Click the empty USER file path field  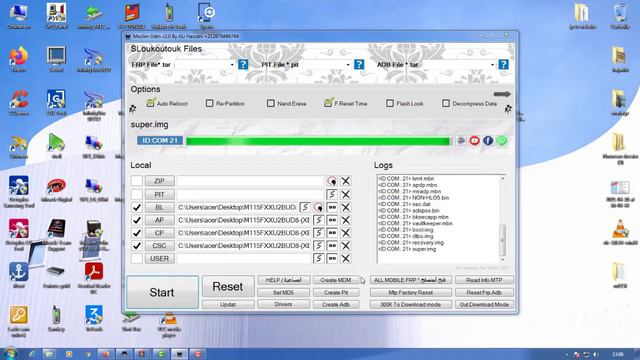click(244, 258)
